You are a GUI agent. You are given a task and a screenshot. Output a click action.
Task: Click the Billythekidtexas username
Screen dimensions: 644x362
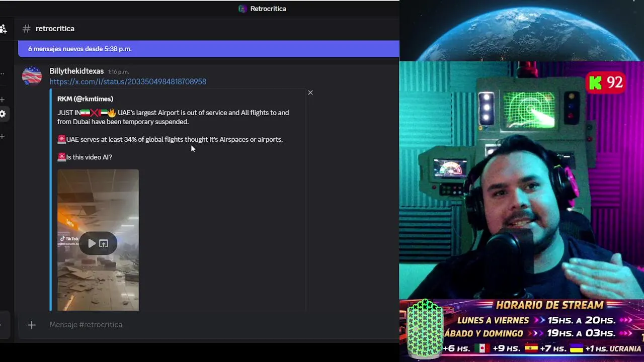point(76,71)
